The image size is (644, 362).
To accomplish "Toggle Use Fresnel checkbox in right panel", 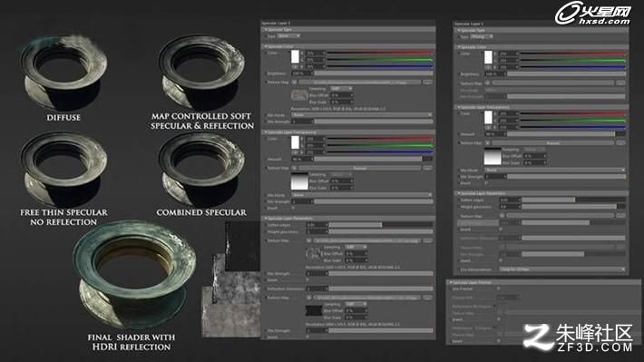I will point(499,289).
